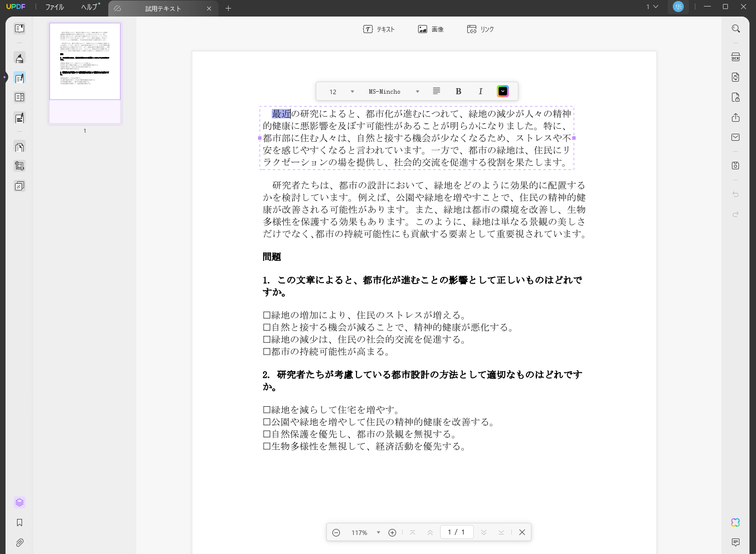Click question 1 heading この文章によると
The height and width of the screenshot is (554, 756).
click(x=423, y=286)
